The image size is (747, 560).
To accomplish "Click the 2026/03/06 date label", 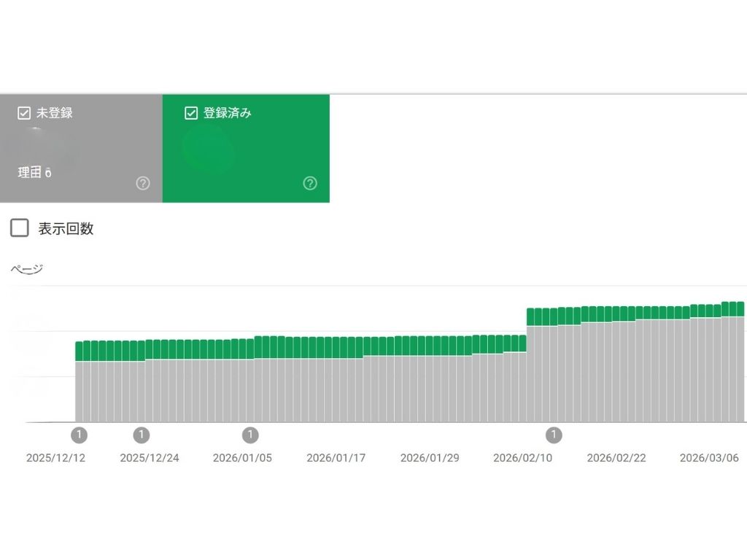I will (x=709, y=458).
